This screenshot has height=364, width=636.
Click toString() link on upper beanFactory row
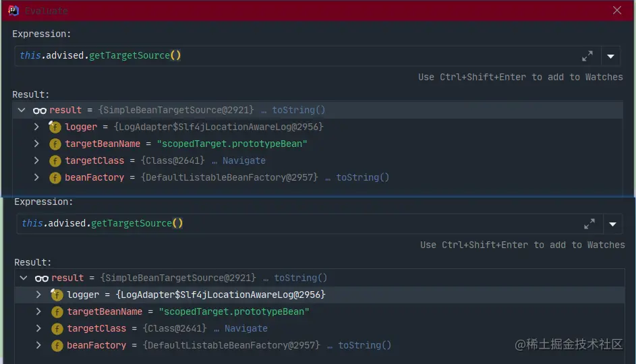coord(363,177)
